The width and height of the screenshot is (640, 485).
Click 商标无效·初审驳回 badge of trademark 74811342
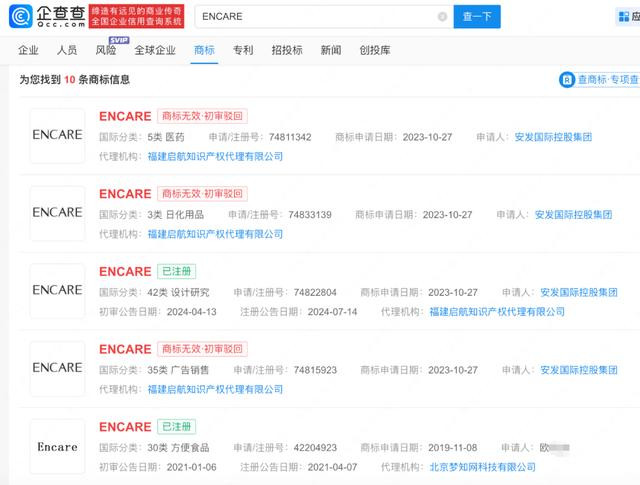click(x=202, y=116)
